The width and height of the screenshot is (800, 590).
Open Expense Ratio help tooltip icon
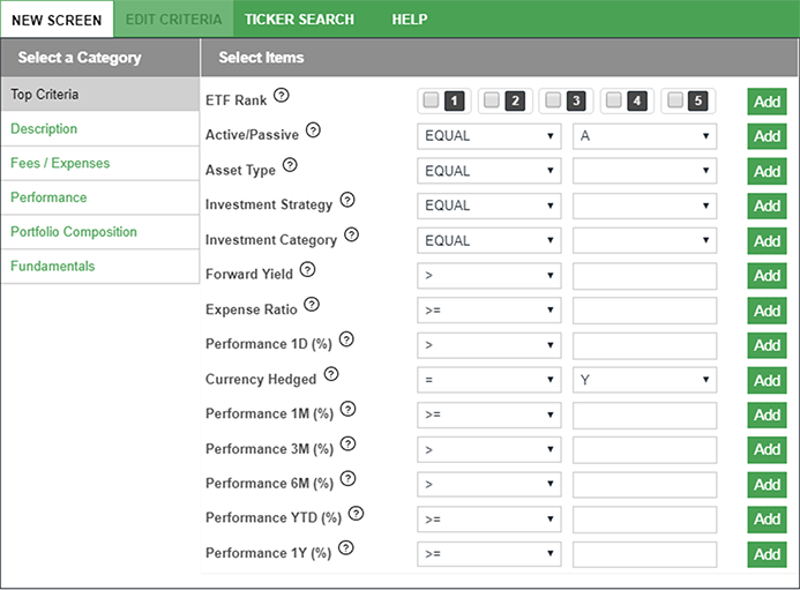pos(312,304)
